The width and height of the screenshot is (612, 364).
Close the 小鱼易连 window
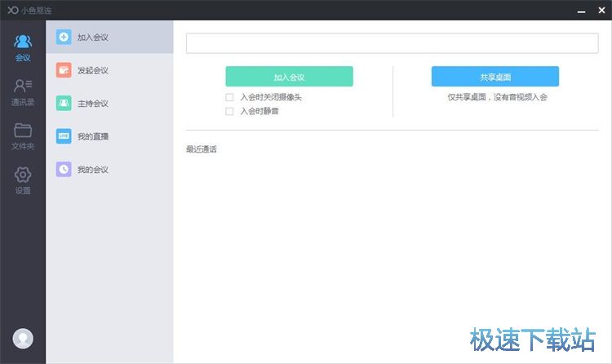(x=601, y=10)
